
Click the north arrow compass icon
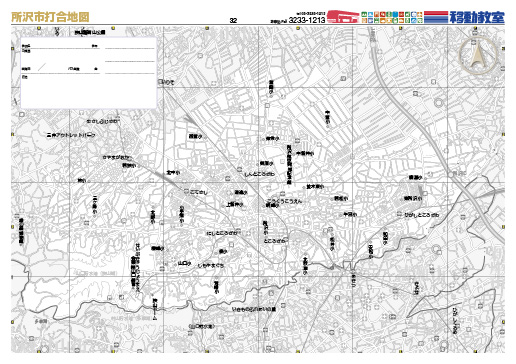(x=478, y=55)
